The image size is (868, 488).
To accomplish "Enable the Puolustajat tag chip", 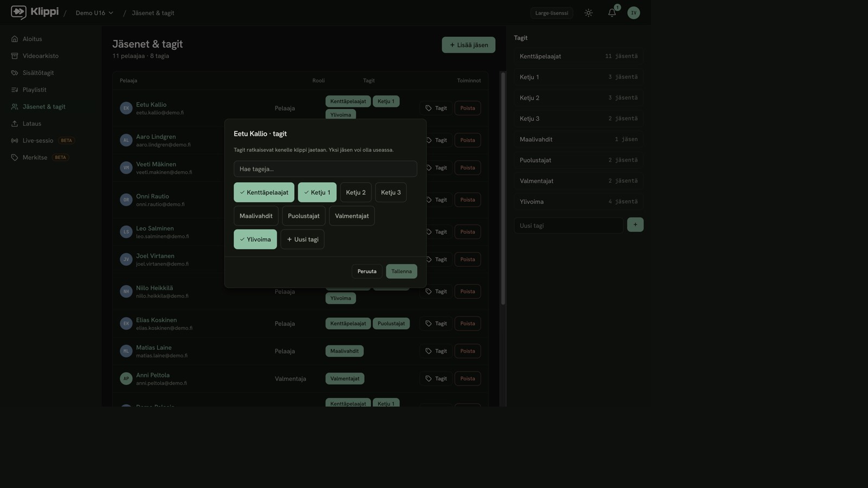I will (x=304, y=216).
